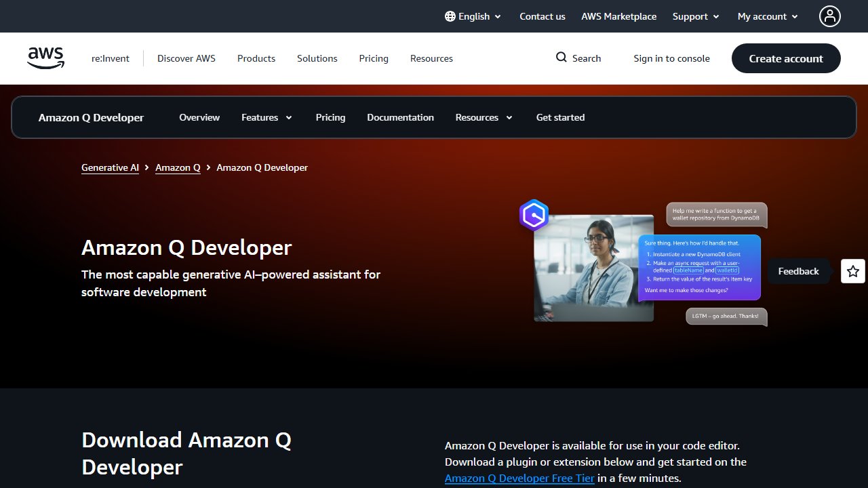Click the AWS logo

(x=46, y=58)
